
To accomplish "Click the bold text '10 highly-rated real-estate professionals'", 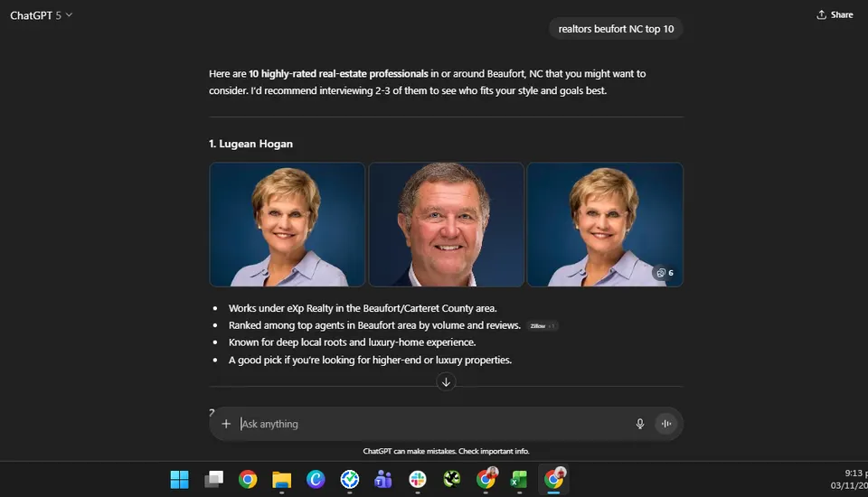I will (x=338, y=73).
